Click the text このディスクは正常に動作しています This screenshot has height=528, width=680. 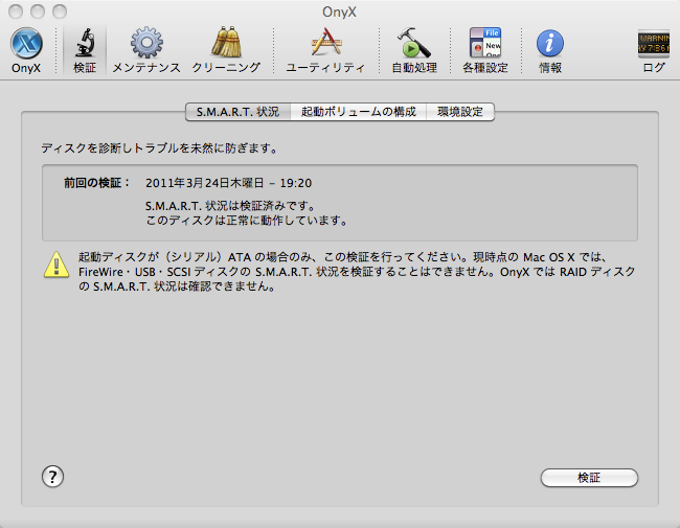pos(246,220)
